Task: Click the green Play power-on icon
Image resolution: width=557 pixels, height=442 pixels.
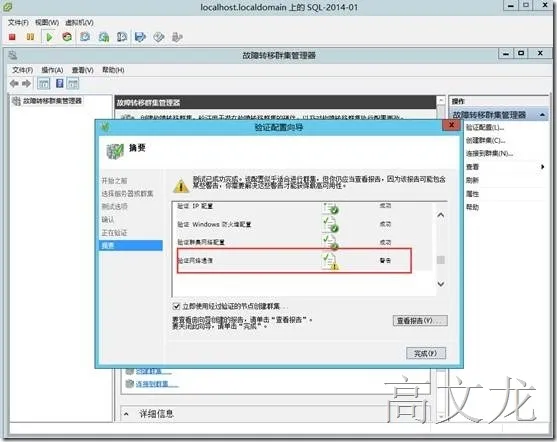Action: [x=49, y=37]
